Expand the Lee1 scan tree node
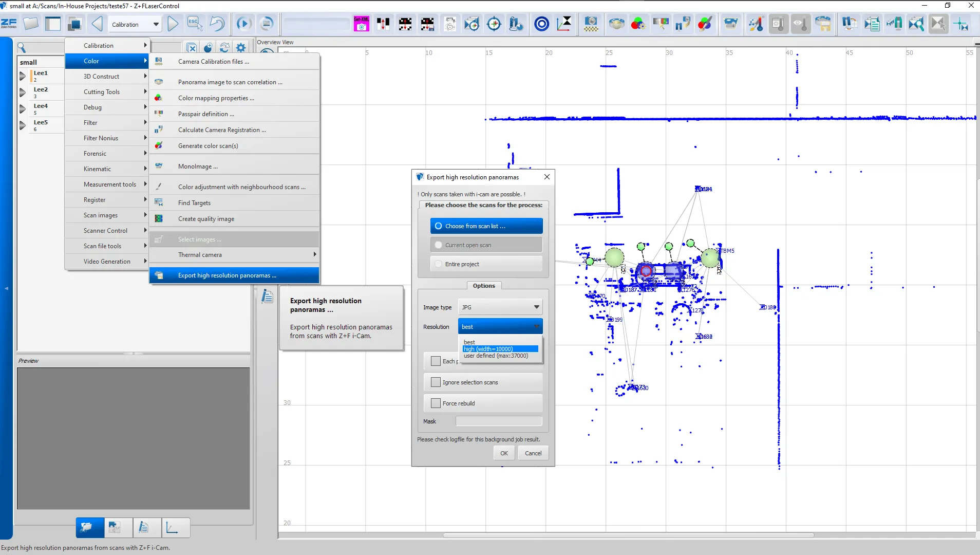The width and height of the screenshot is (980, 555). pyautogui.click(x=23, y=76)
